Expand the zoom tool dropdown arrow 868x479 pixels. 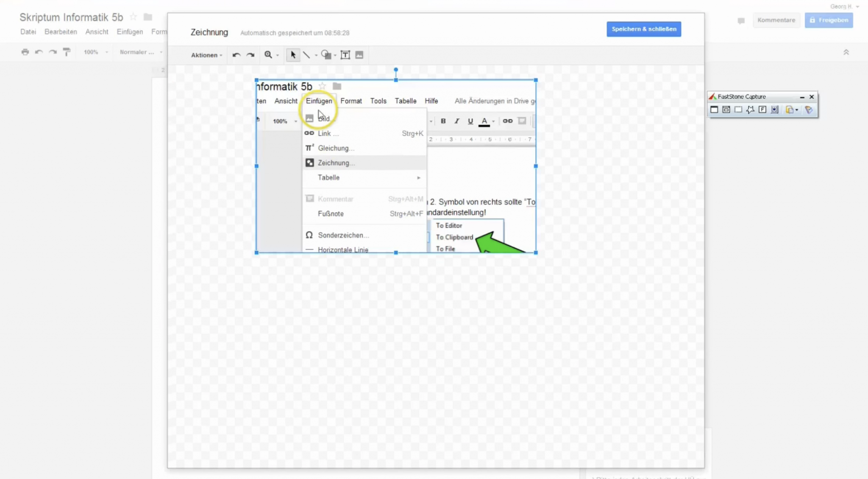278,55
